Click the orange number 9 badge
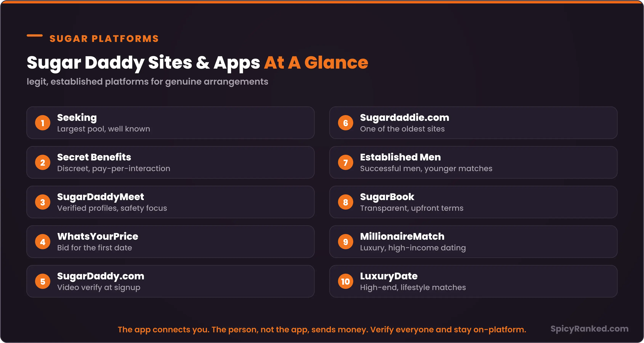The width and height of the screenshot is (644, 343). 345,242
